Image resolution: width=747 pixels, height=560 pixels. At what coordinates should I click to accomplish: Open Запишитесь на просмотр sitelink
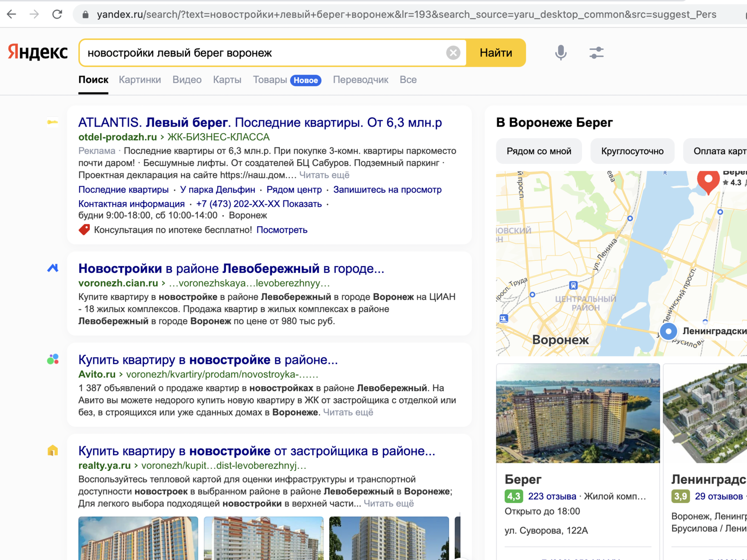coord(387,190)
